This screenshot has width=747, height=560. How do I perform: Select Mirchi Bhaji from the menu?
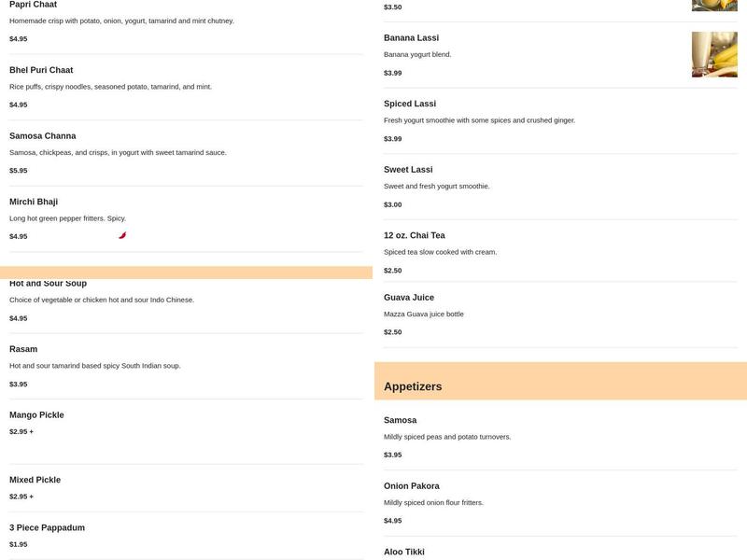click(34, 202)
